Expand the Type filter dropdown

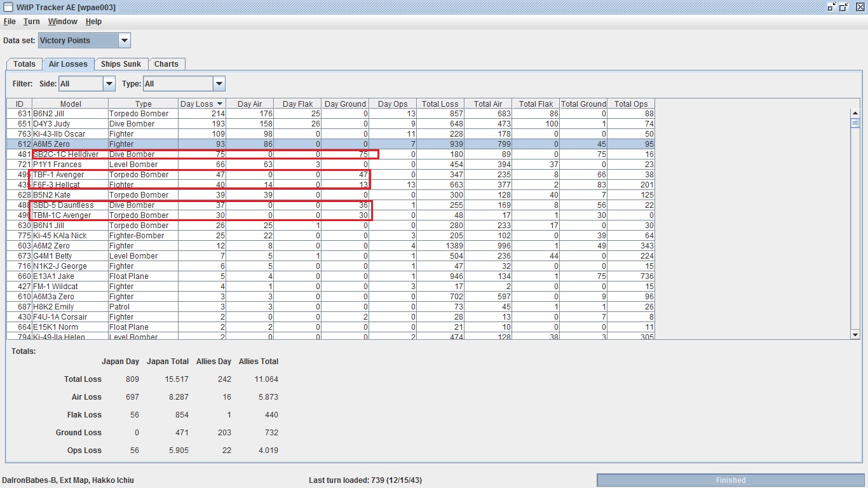tap(219, 84)
